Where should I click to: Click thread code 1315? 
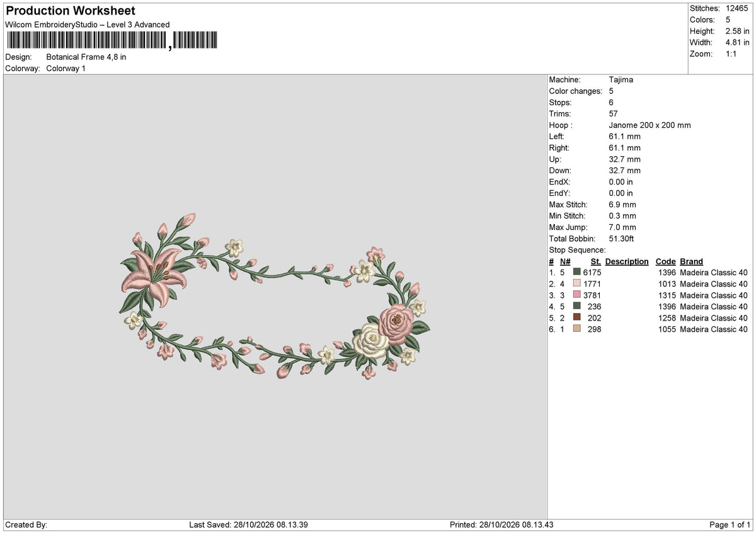667,295
